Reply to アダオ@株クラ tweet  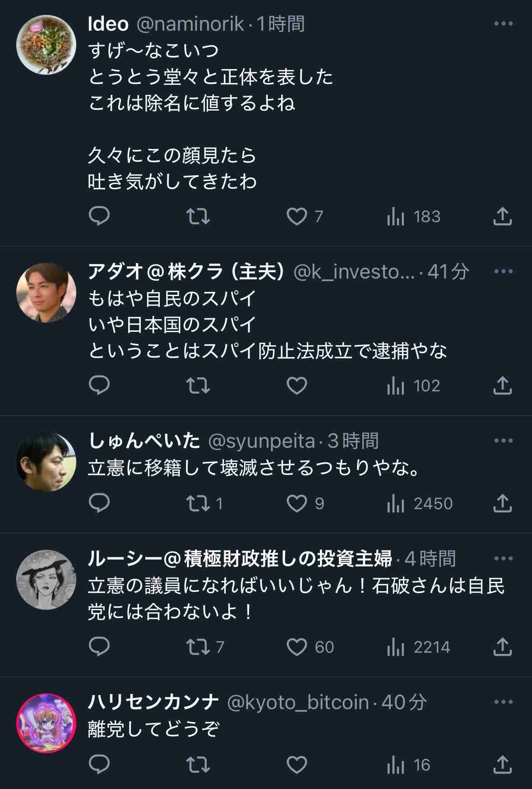point(99,386)
